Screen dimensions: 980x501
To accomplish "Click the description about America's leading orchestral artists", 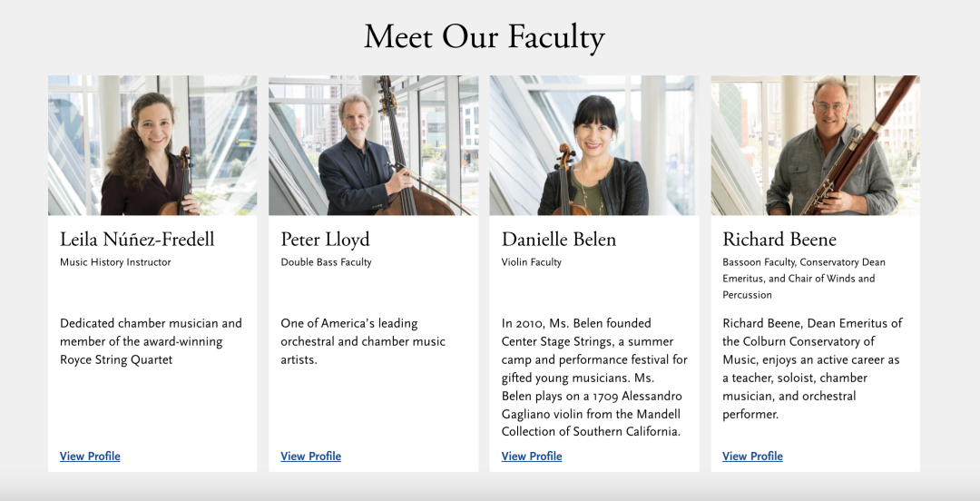I will [363, 341].
